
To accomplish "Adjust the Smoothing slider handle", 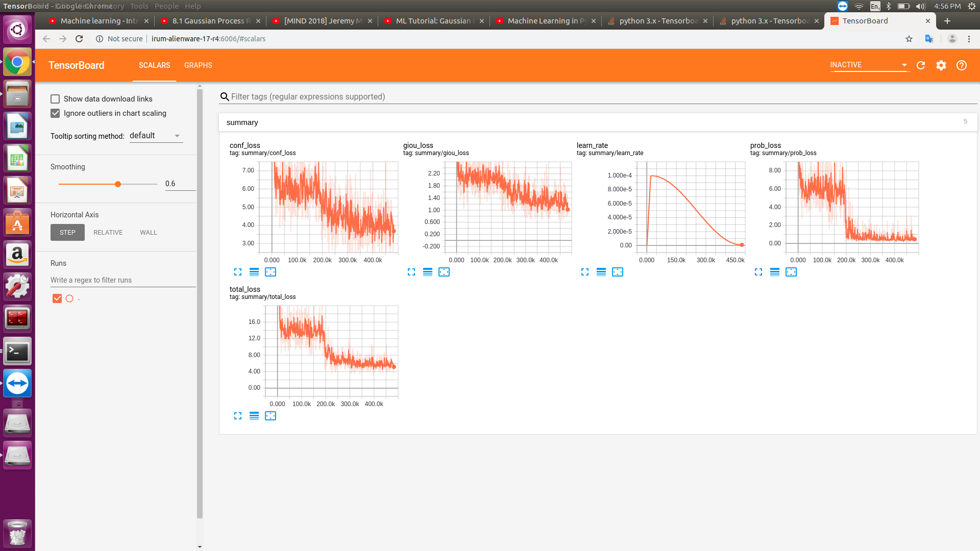I will pos(118,184).
